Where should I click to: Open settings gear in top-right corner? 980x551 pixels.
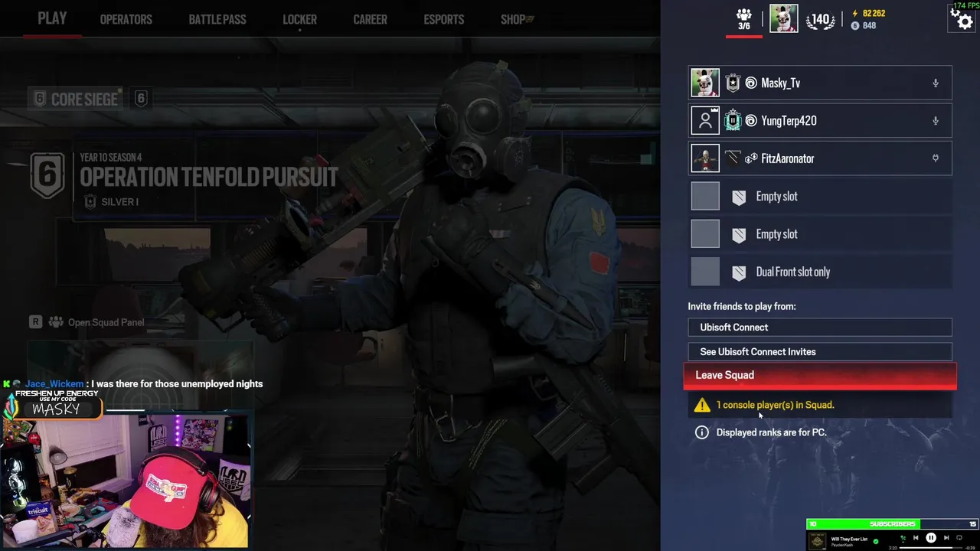tap(963, 19)
